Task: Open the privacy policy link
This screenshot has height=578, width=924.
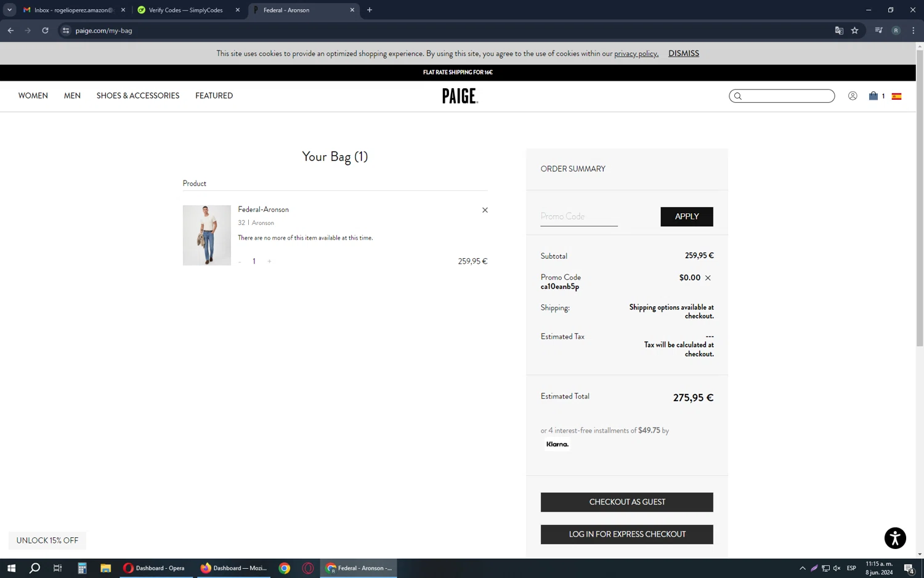Action: (x=636, y=54)
